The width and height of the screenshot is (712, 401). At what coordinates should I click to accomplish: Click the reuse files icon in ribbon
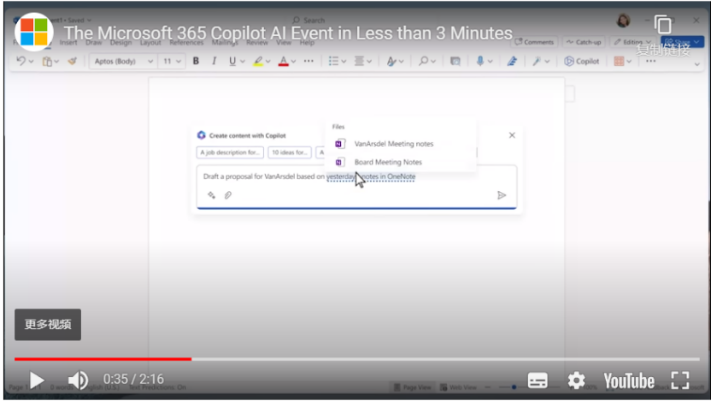pos(455,61)
